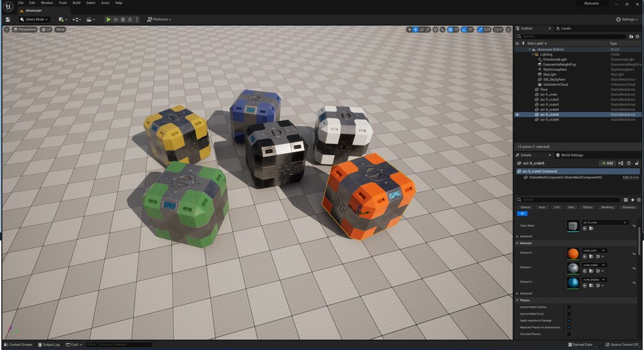Click the Edit in C++ link
The width and height of the screenshot is (644, 350).
(x=631, y=178)
